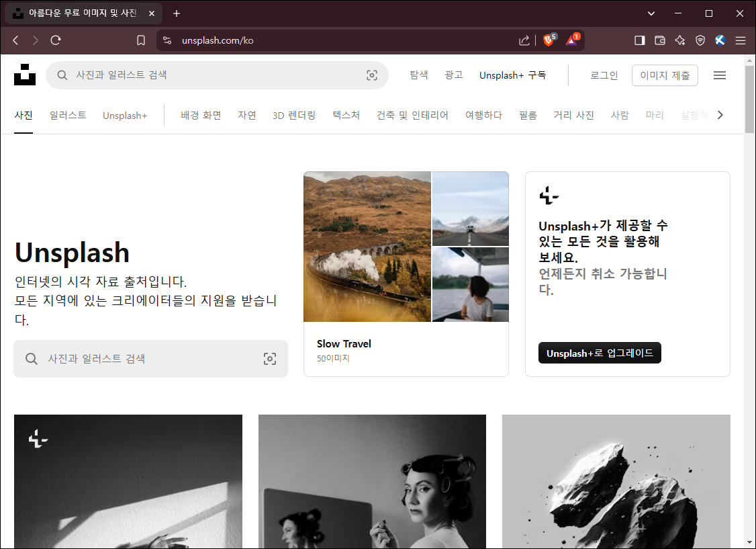Switch to the Unsplash+ tab

[x=125, y=116]
